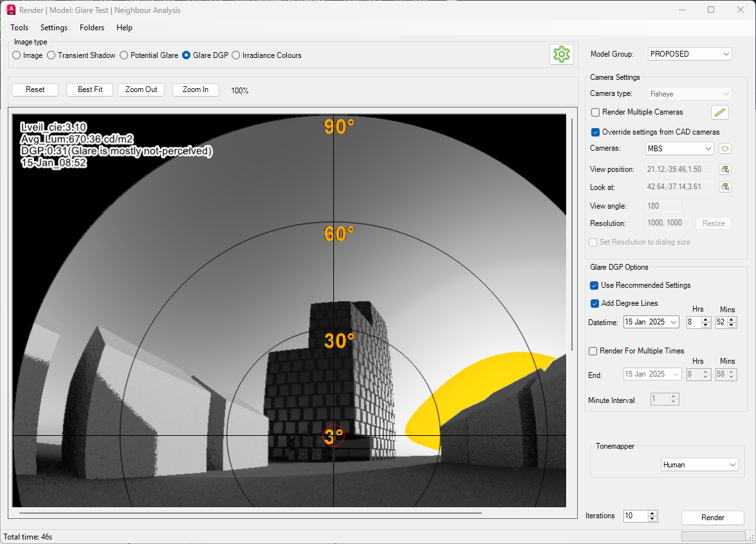The image size is (756, 544).
Task: Open the Tools menu
Action: coord(19,28)
